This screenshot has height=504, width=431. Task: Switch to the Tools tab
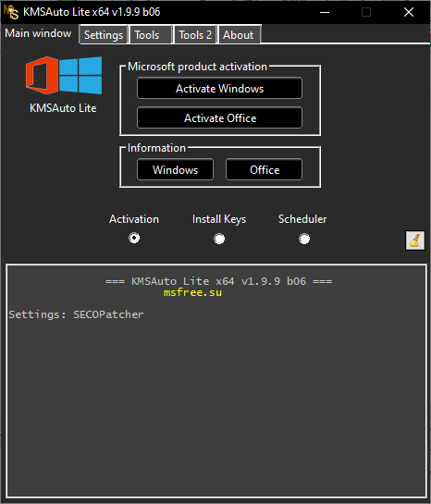coord(151,35)
